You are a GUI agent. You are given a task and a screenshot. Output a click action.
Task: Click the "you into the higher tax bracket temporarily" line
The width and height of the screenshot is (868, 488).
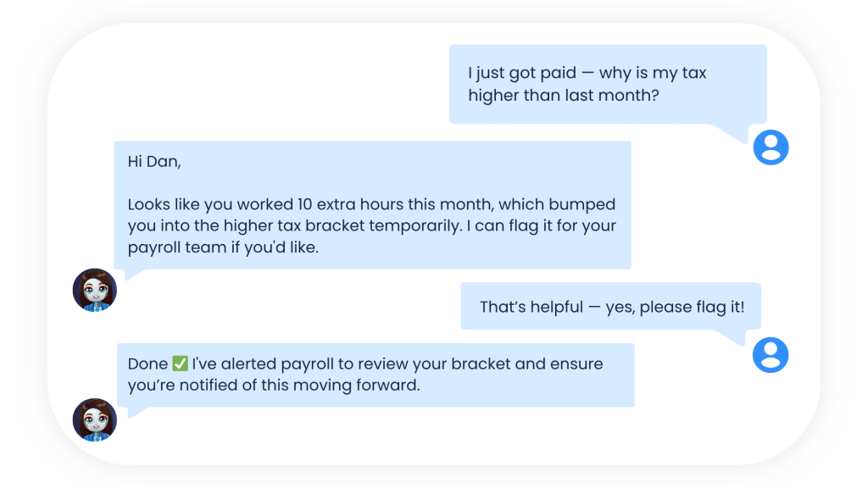(x=288, y=227)
